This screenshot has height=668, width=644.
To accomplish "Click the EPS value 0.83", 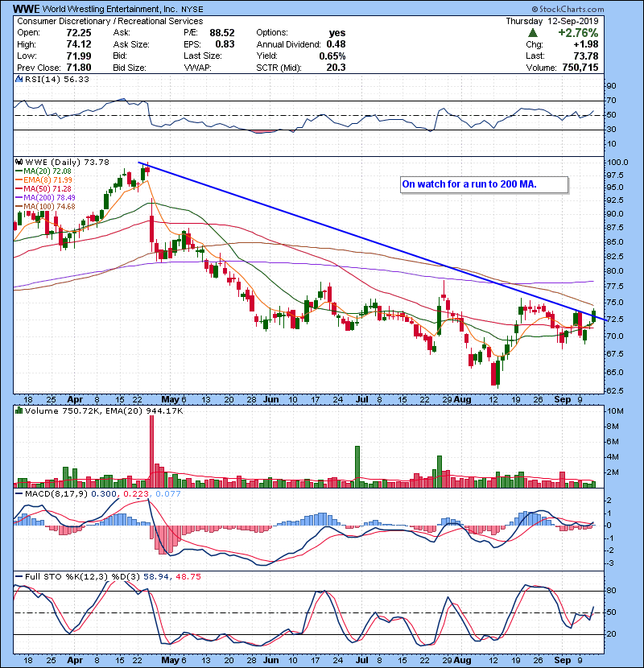I will [225, 44].
